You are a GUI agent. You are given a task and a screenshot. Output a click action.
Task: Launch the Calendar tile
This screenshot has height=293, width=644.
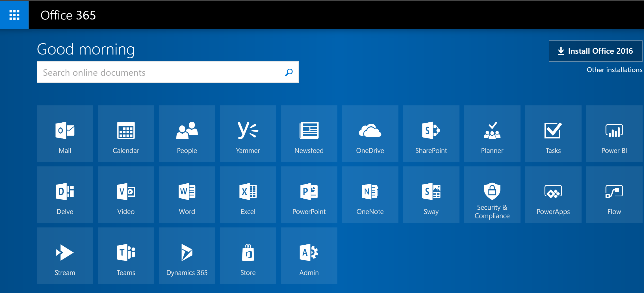click(x=126, y=134)
